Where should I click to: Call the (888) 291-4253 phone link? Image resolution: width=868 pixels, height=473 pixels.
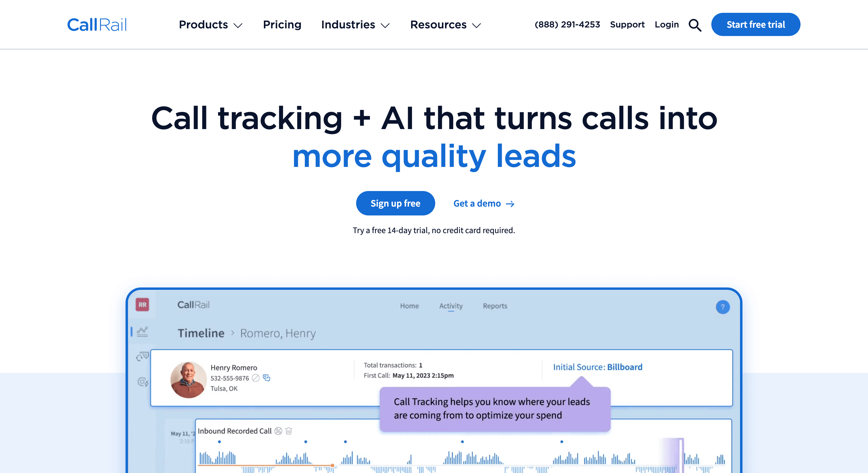point(567,25)
